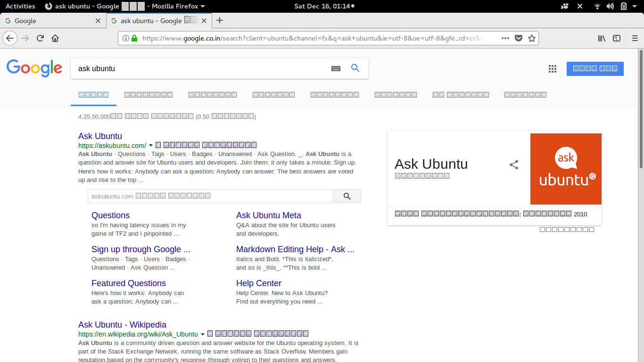
Task: Expand the askubuntu.com result options arrow
Action: [x=151, y=145]
